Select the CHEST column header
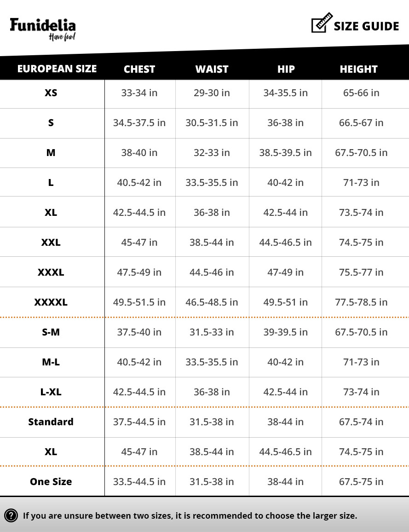Viewport: 409px width, 532px height. pyautogui.click(x=139, y=69)
